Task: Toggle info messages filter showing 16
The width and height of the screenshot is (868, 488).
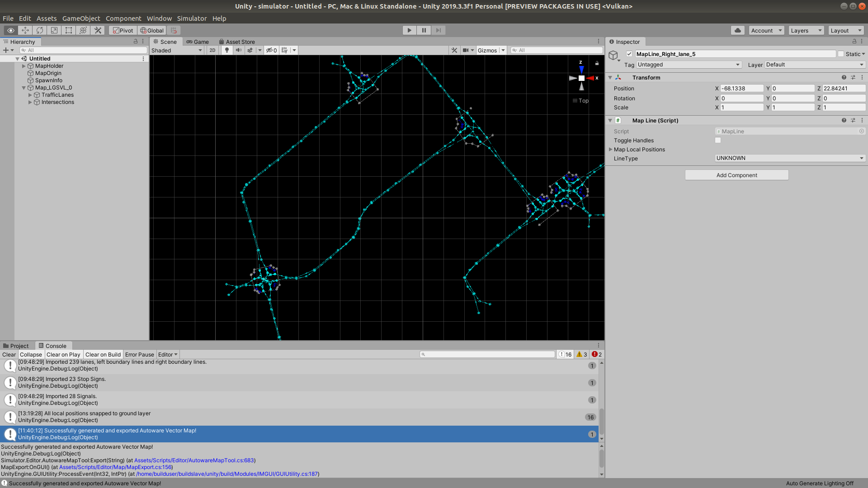Action: click(x=566, y=354)
